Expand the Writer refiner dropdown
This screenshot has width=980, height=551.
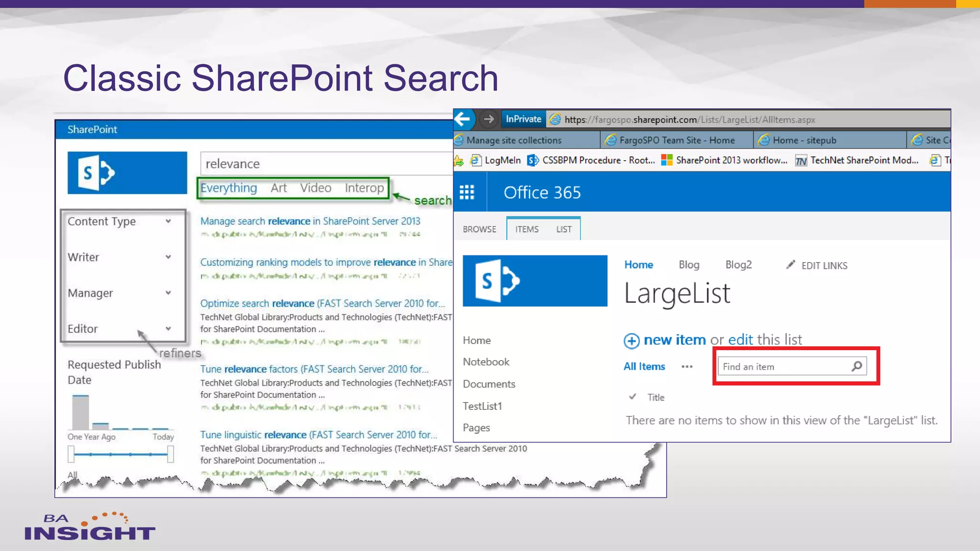point(168,257)
